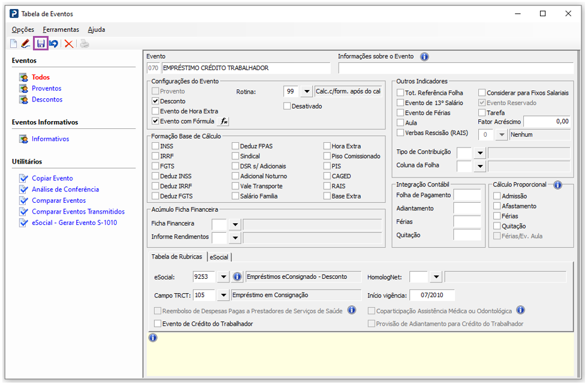
Task: Uncheck Evento com Fórmula checkbox
Action: point(155,121)
